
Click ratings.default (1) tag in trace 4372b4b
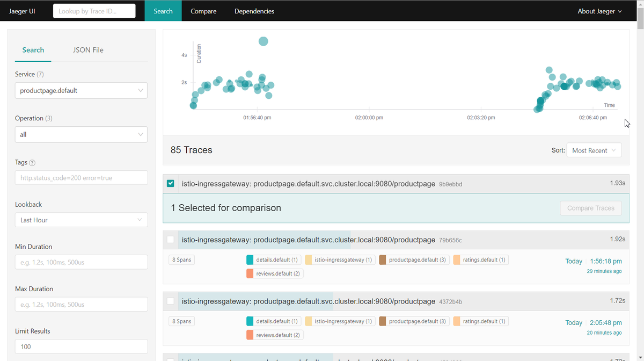tap(481, 321)
